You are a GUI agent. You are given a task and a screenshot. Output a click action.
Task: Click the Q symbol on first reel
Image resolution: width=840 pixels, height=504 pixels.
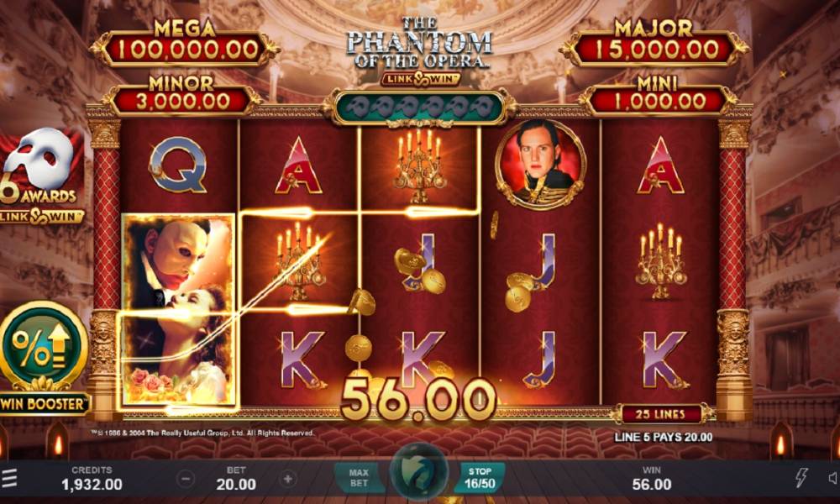pyautogui.click(x=178, y=164)
